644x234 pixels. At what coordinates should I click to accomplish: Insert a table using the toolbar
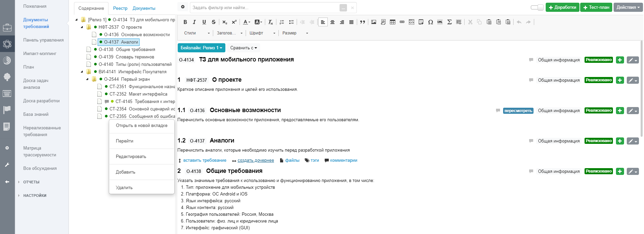(392, 22)
